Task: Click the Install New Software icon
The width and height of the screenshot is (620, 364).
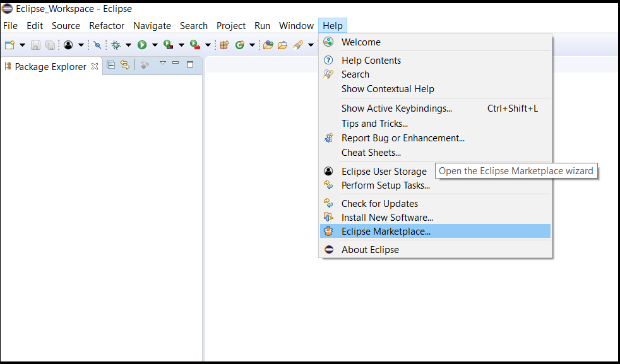Action: tap(328, 217)
